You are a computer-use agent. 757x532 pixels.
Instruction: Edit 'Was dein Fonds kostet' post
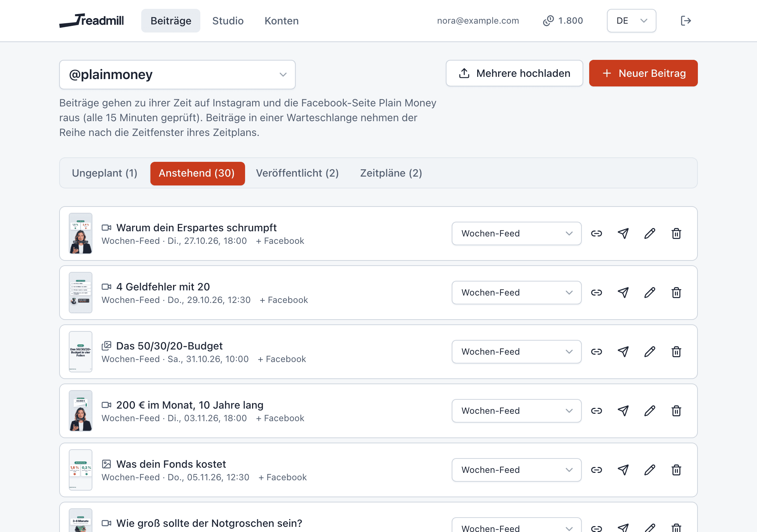[x=650, y=470]
